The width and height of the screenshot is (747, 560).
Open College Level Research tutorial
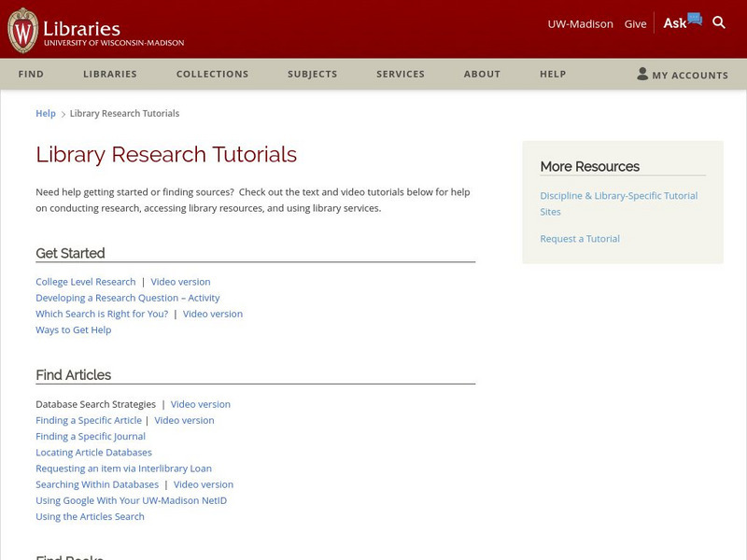pyautogui.click(x=86, y=282)
